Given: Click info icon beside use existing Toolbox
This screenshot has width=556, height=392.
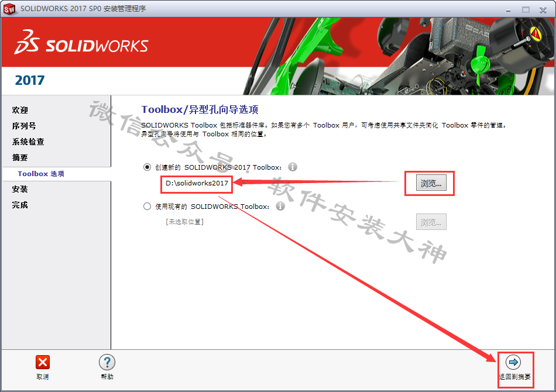Looking at the screenshot, I should point(280,206).
